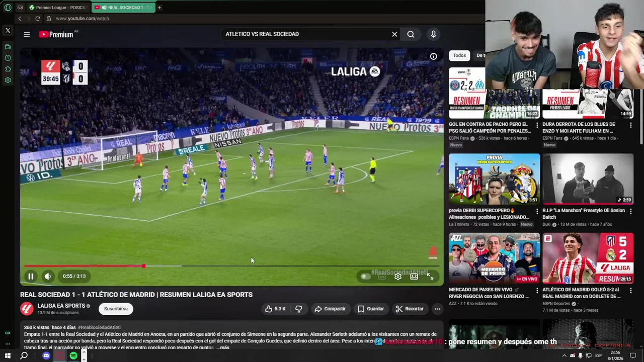Select the REAL SOCIEDAD 1 - 1 tab
644x362 pixels.
(x=124, y=8)
